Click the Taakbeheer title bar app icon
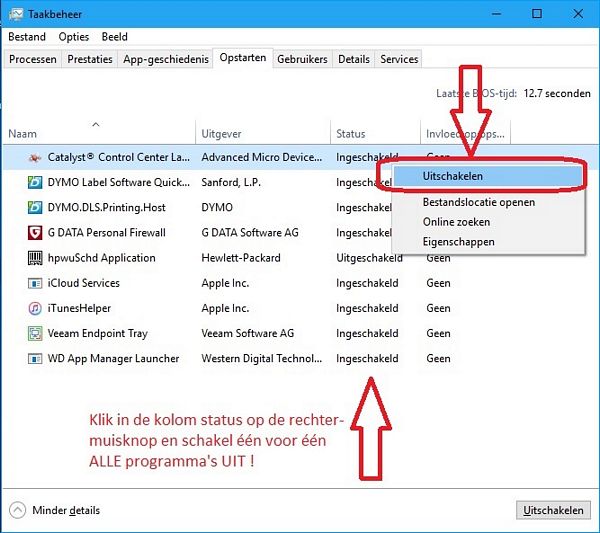The image size is (600, 533). point(16,14)
